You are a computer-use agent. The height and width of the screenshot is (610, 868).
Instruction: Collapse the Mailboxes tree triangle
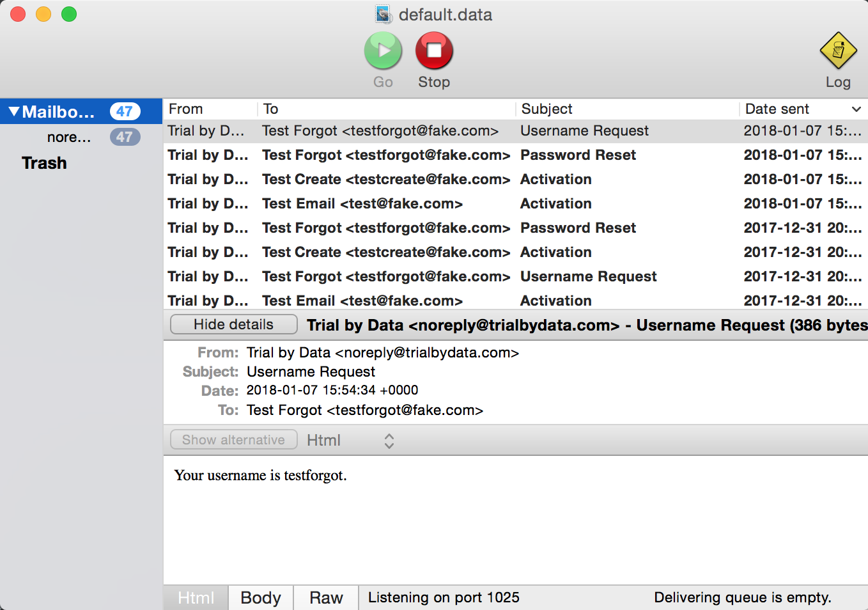click(x=14, y=112)
